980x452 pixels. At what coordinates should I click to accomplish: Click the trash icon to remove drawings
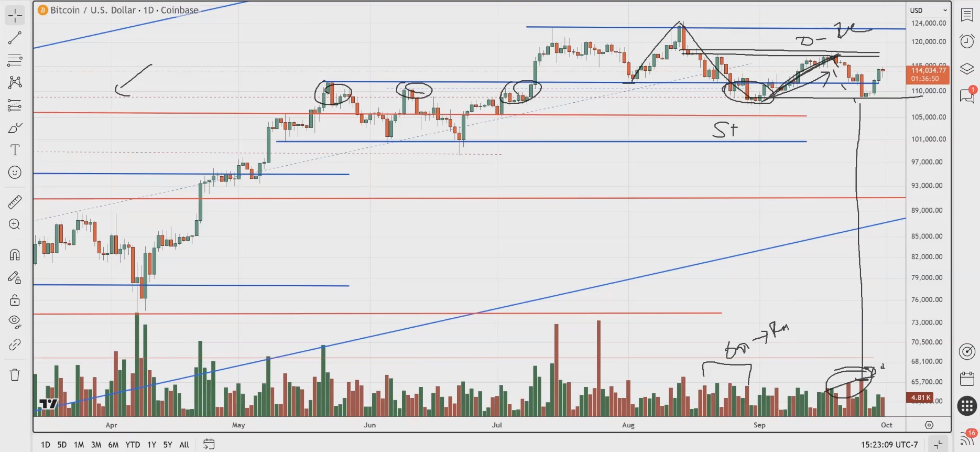pos(15,374)
